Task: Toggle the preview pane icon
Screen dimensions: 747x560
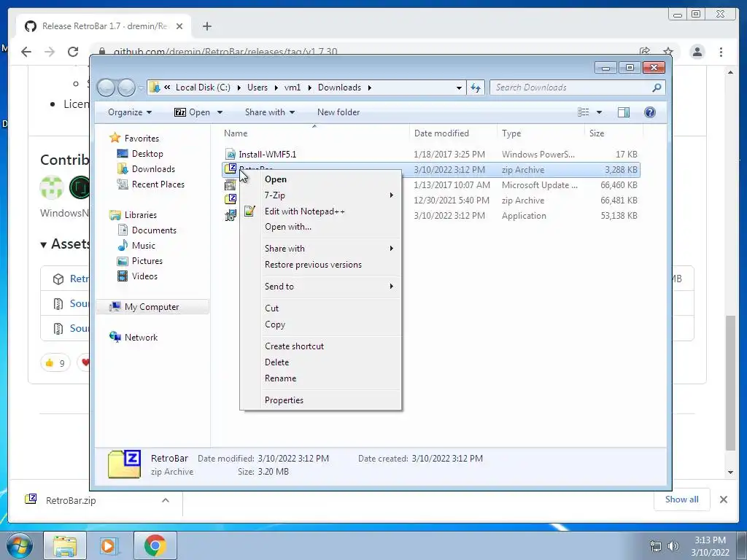Action: 623,112
